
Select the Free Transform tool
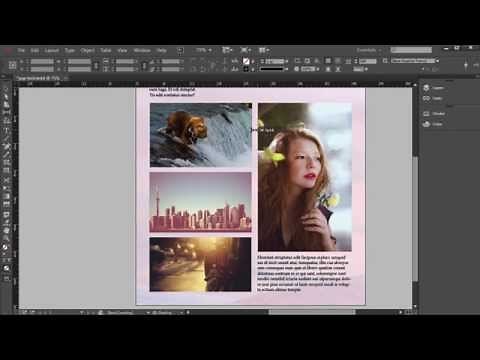click(x=6, y=188)
